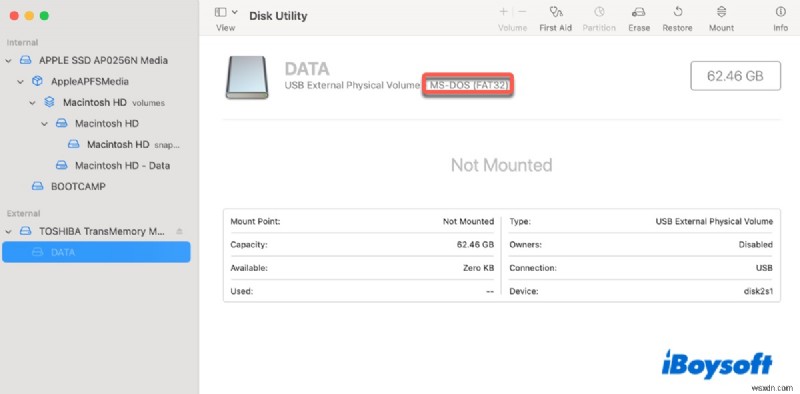Select Macintosh HD snapshot entry

click(134, 144)
